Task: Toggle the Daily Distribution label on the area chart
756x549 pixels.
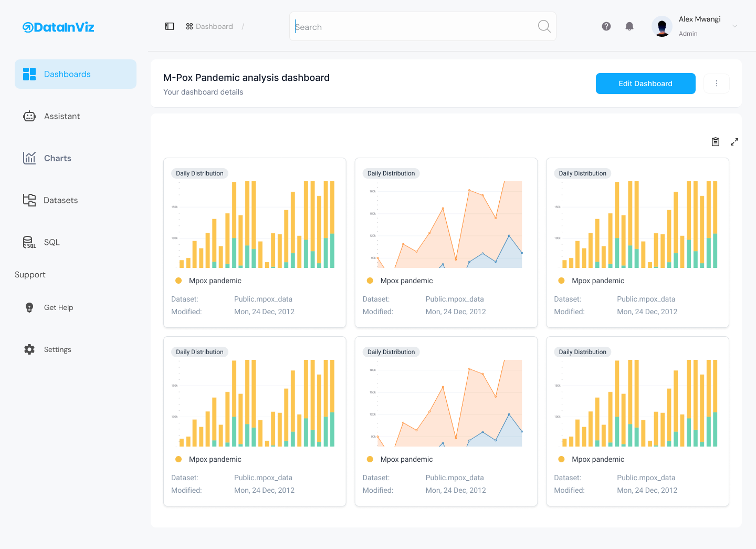Action: 391,173
